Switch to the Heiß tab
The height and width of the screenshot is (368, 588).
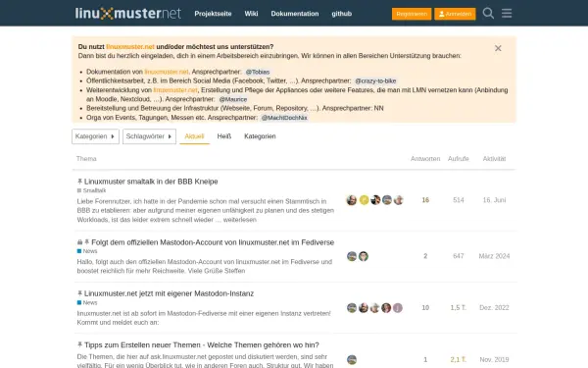pos(223,136)
